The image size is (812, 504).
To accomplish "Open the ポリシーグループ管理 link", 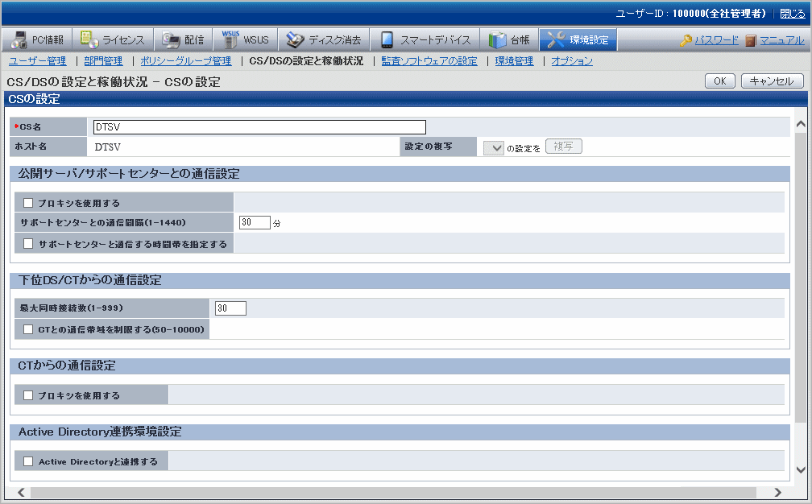I will 186,61.
